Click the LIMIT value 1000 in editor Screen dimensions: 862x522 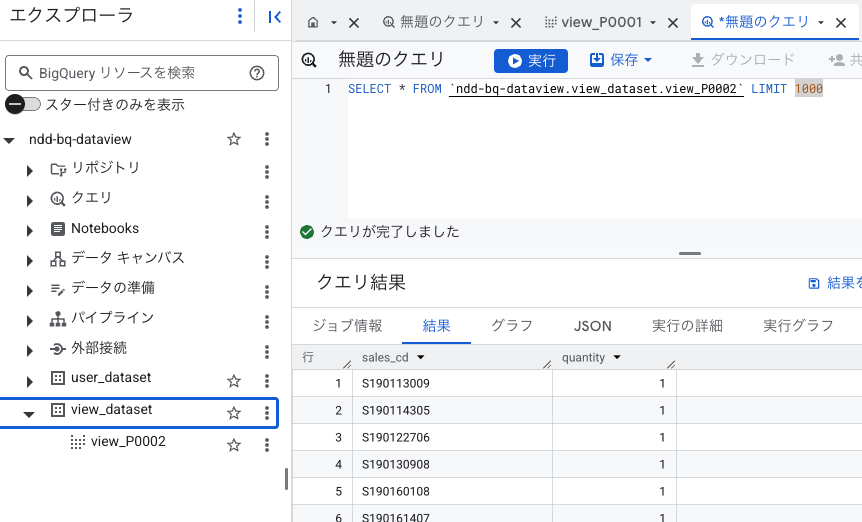(x=809, y=89)
